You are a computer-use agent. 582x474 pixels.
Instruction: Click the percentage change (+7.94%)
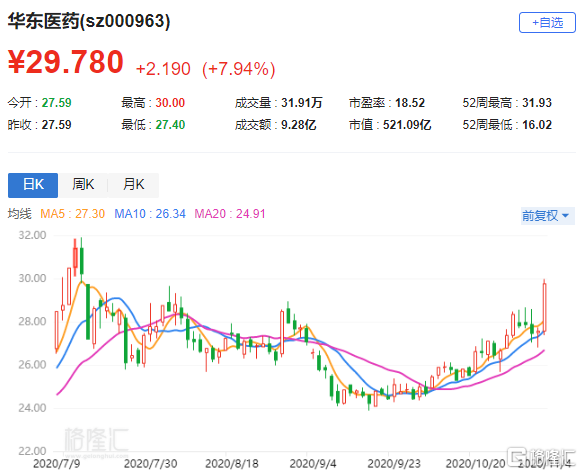pyautogui.click(x=239, y=69)
